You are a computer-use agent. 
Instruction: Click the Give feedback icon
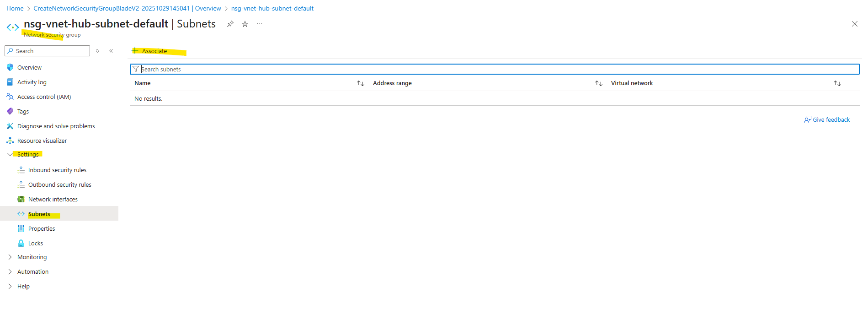[x=808, y=119]
